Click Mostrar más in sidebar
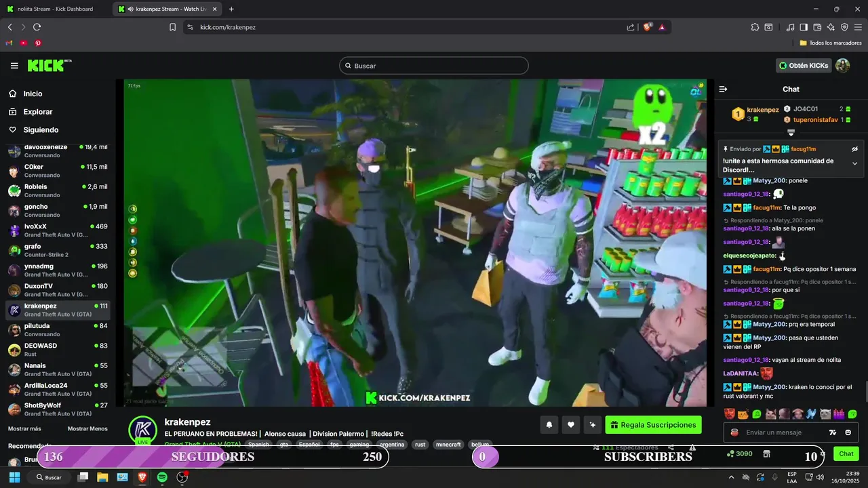The height and width of the screenshot is (488, 868). (x=24, y=428)
